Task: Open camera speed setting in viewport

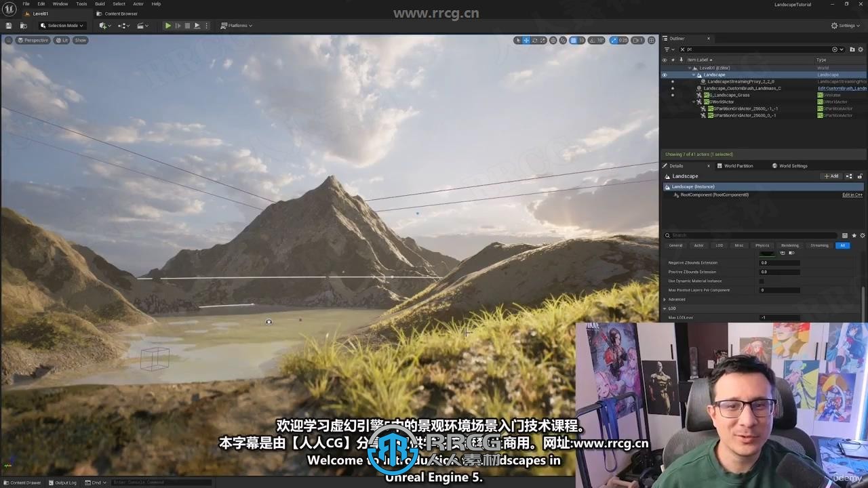Action: (x=637, y=41)
